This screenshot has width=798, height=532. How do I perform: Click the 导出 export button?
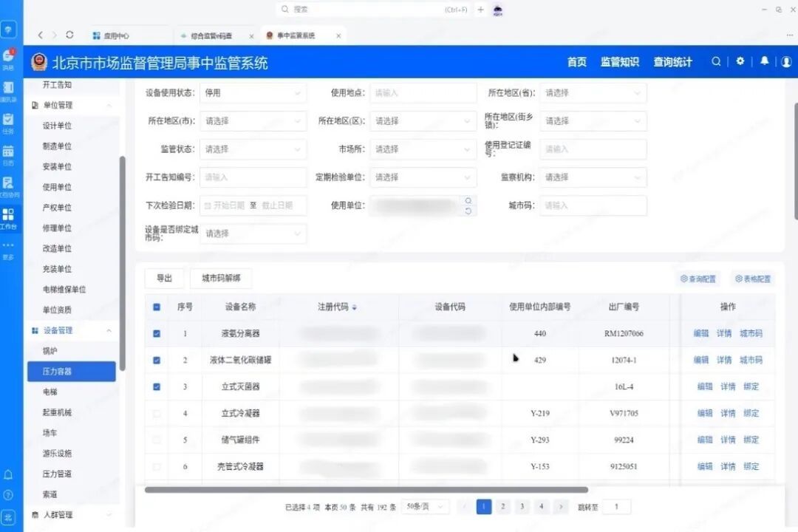(164, 279)
